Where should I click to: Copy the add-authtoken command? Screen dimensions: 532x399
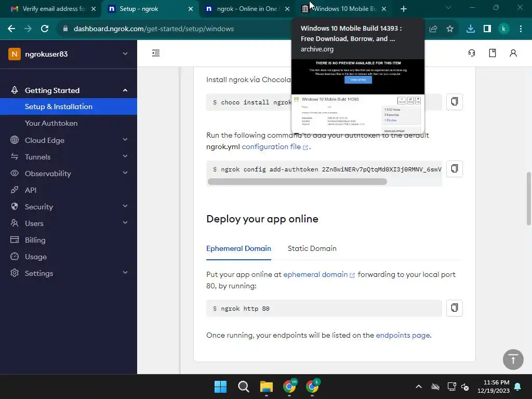click(x=454, y=169)
